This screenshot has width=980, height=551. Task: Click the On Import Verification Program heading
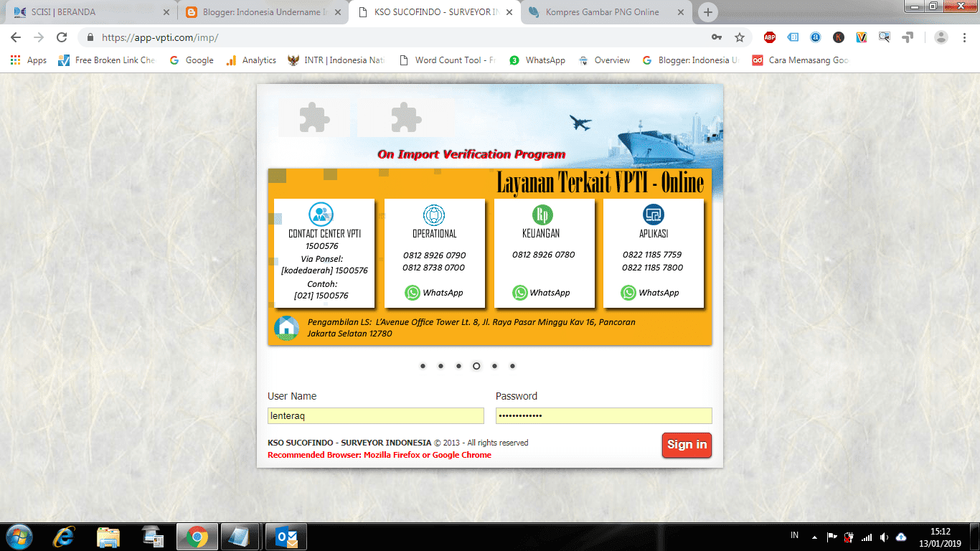[x=471, y=154]
